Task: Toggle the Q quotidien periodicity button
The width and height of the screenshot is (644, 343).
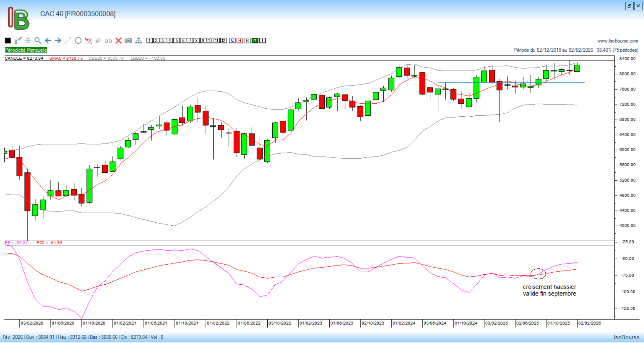Action: coord(232,41)
